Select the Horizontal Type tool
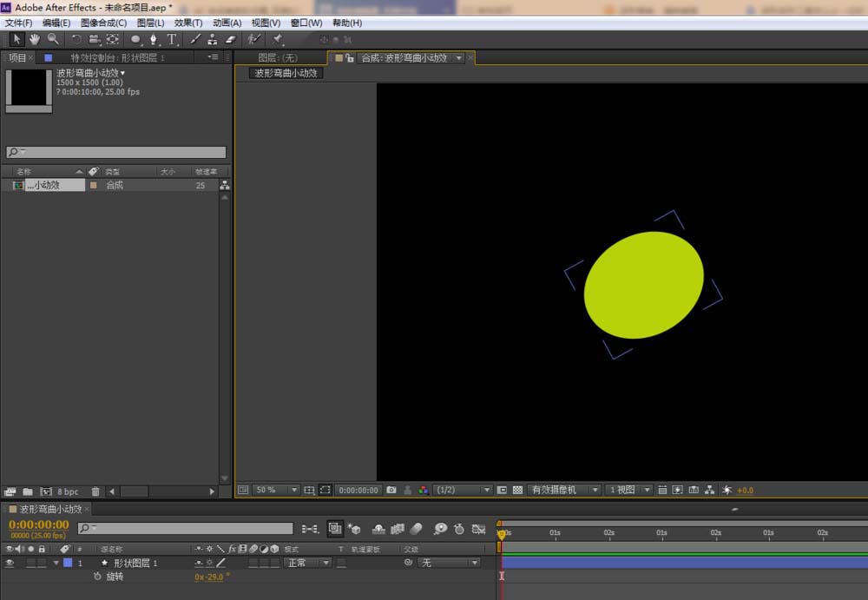The height and width of the screenshot is (600, 868). point(172,39)
